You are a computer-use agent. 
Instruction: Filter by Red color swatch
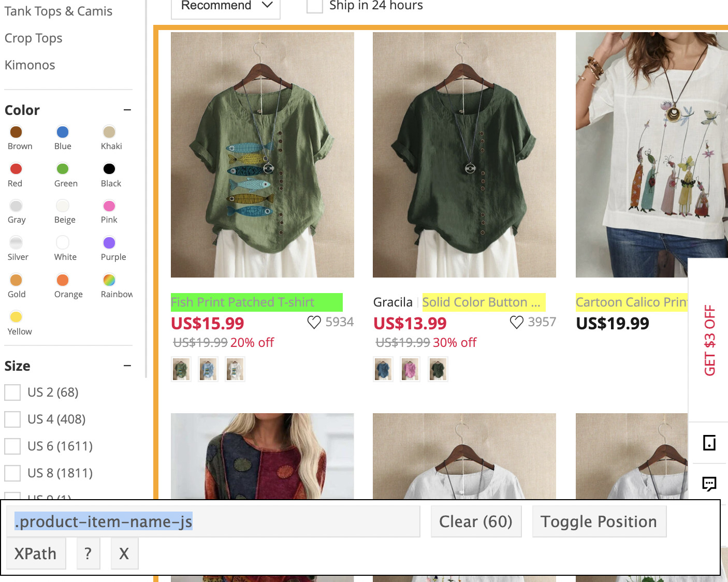point(16,169)
